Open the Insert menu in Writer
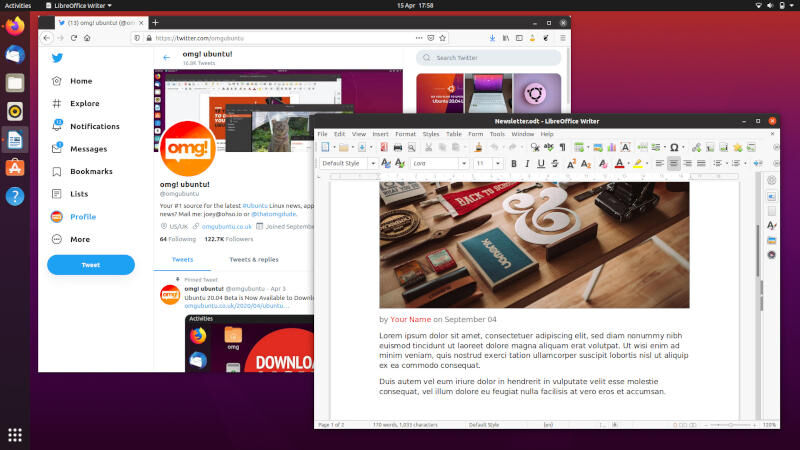Screen dimensions: 800x450 (x=380, y=134)
